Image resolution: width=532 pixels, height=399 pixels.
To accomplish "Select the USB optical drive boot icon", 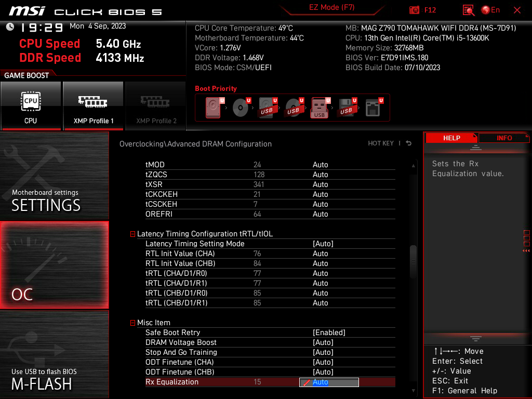I will point(294,108).
